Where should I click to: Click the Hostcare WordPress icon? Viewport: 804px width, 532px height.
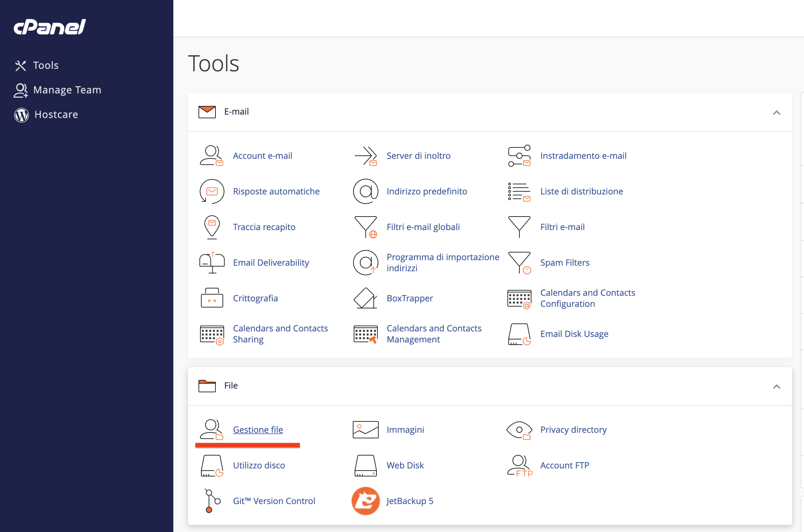pyautogui.click(x=21, y=115)
